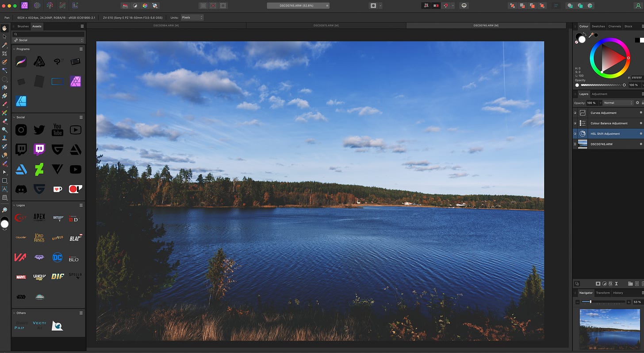Click the Select All marquee toolbar icon
The width and height of the screenshot is (644, 353).
[x=203, y=6]
